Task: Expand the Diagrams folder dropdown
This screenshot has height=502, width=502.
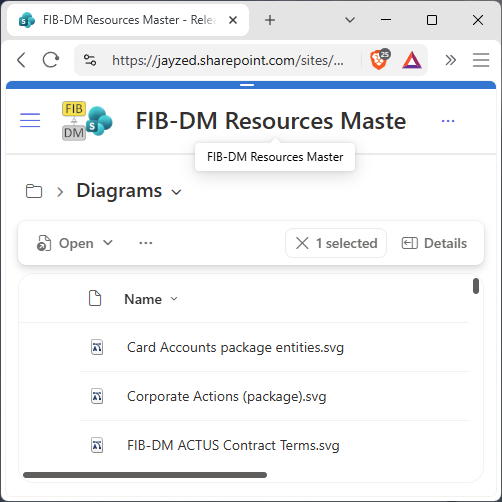Action: coord(176,192)
